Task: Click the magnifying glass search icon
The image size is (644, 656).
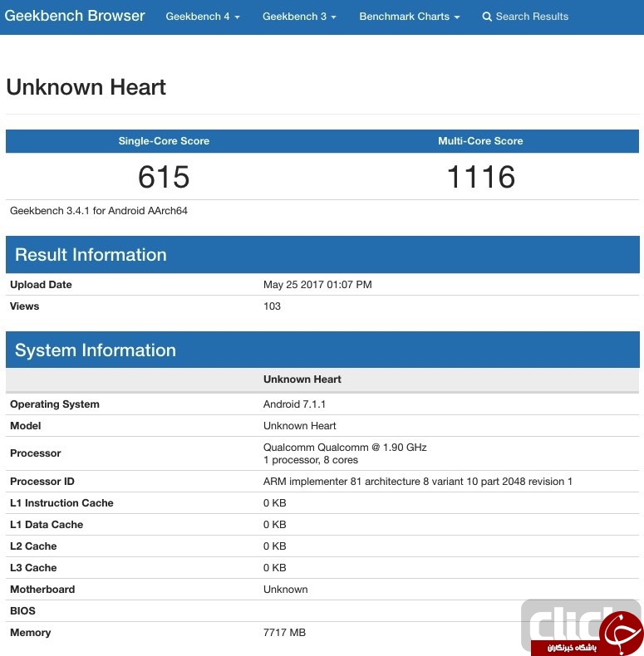Action: [487, 17]
